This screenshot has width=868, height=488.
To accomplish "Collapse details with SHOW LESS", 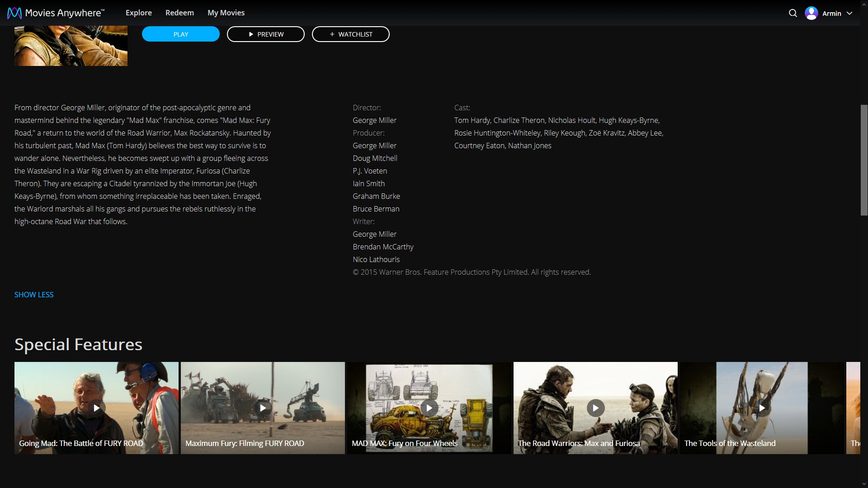I will click(34, 295).
